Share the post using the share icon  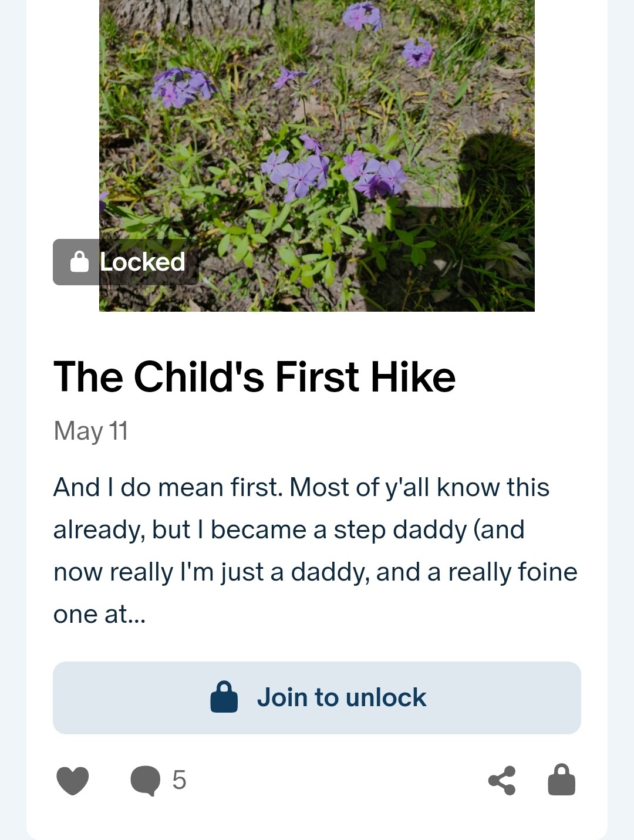coord(502,781)
